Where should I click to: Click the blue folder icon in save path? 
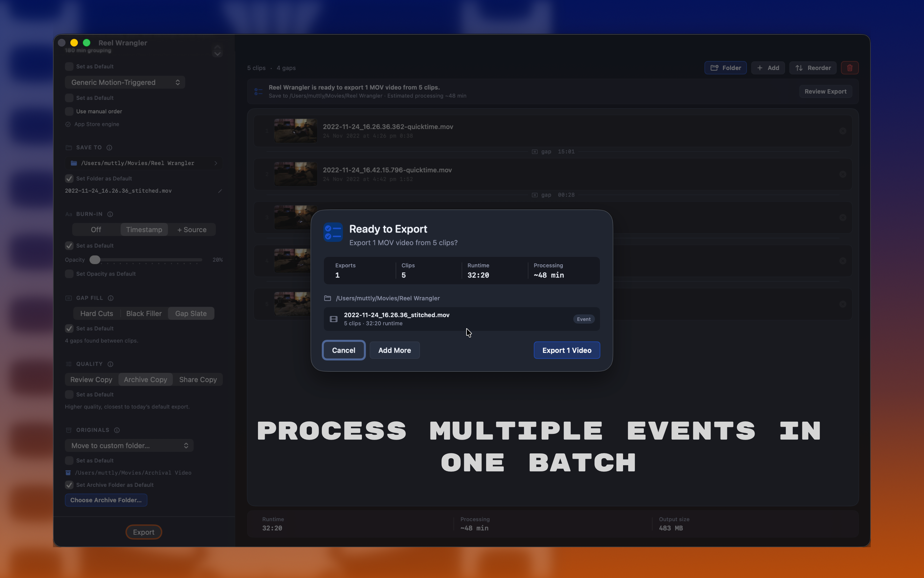[x=74, y=163]
